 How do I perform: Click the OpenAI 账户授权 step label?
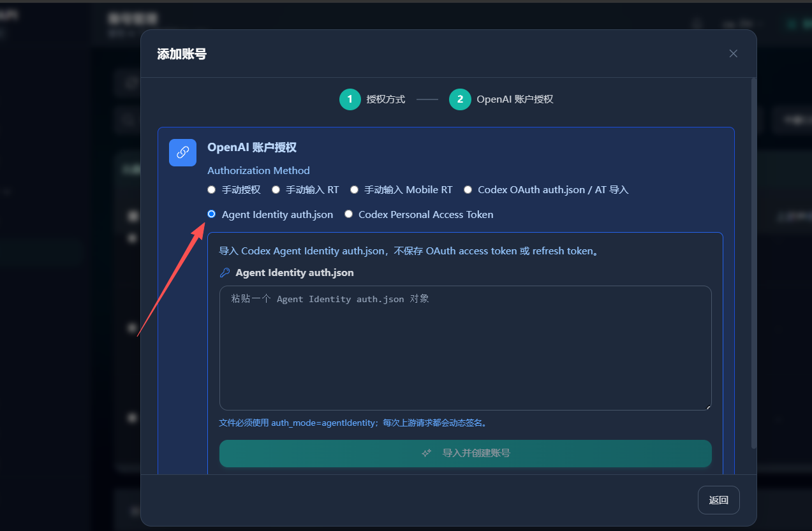(515, 99)
